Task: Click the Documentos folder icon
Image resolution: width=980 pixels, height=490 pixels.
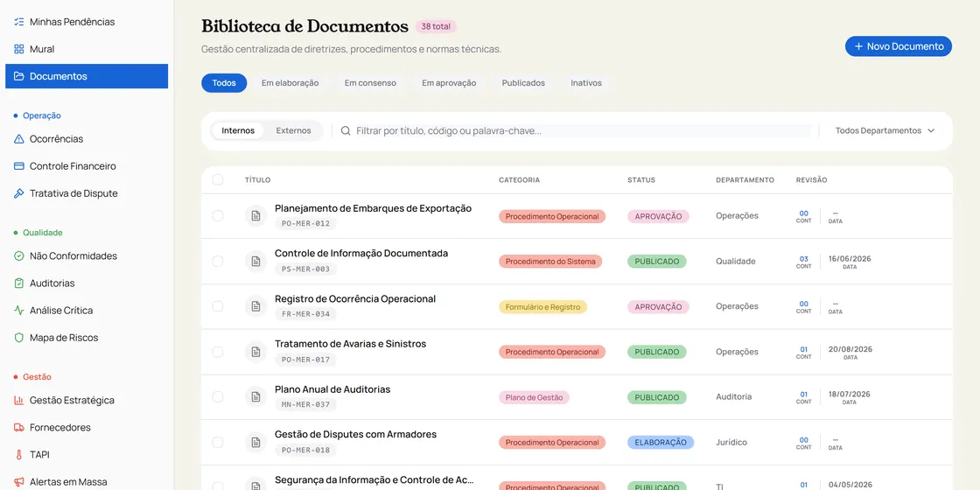Action: coord(18,76)
